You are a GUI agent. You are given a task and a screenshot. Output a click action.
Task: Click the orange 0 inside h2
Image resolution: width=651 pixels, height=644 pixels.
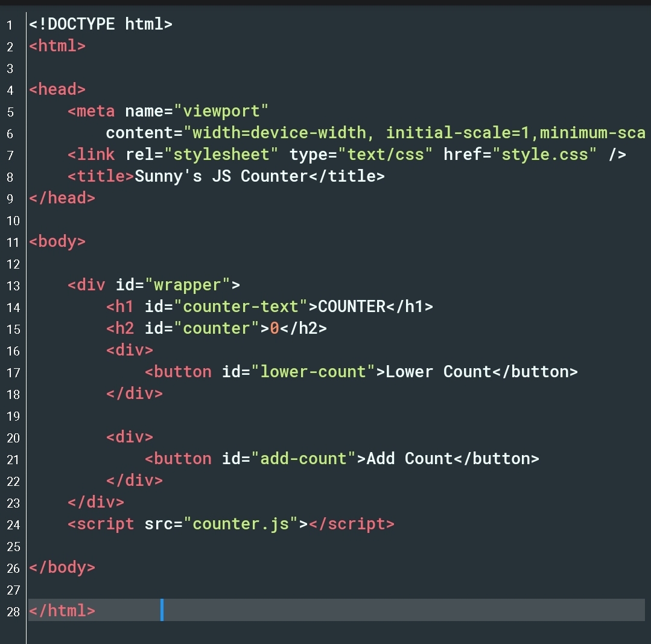click(275, 328)
